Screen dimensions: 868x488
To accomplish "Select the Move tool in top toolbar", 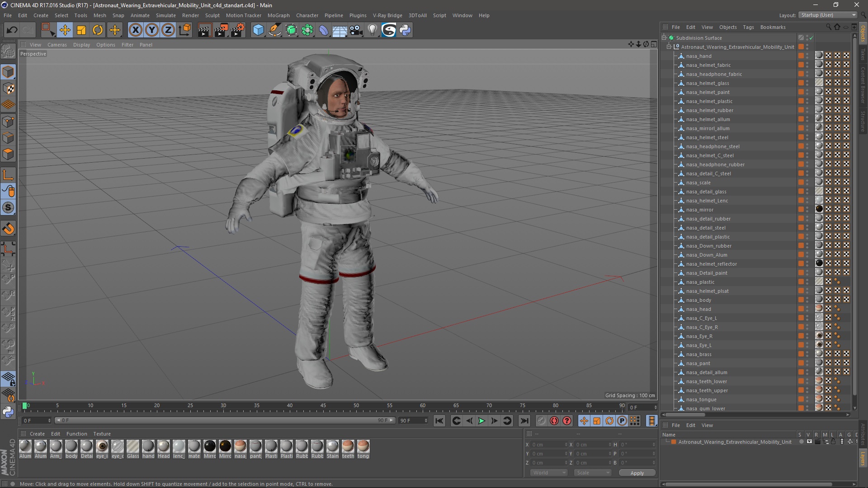I will (65, 30).
